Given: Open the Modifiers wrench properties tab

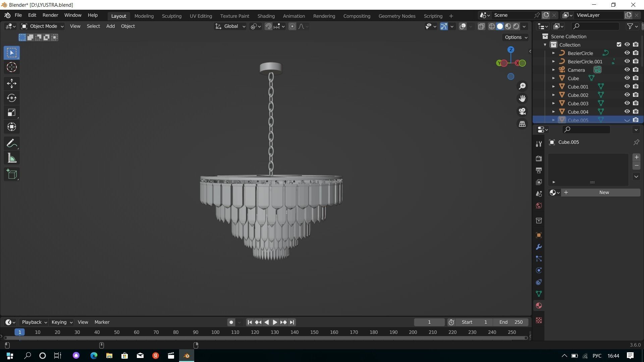Looking at the screenshot, I should (x=539, y=247).
